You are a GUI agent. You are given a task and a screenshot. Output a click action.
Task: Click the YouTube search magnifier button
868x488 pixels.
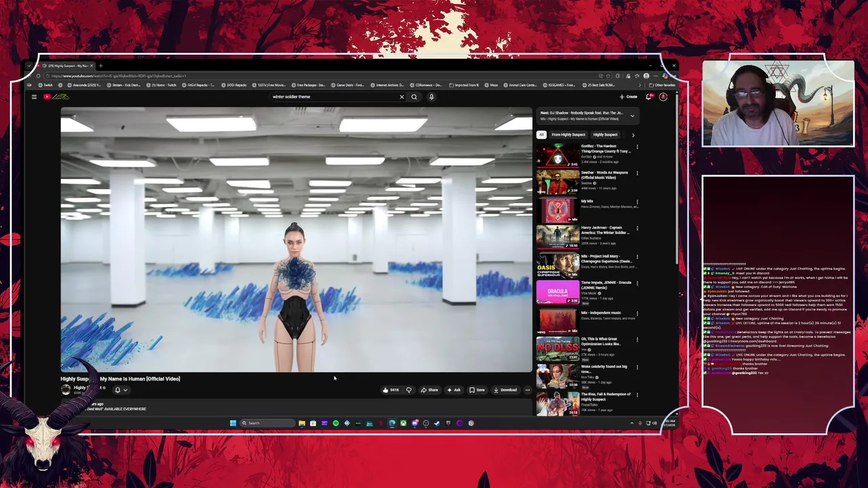pyautogui.click(x=414, y=97)
